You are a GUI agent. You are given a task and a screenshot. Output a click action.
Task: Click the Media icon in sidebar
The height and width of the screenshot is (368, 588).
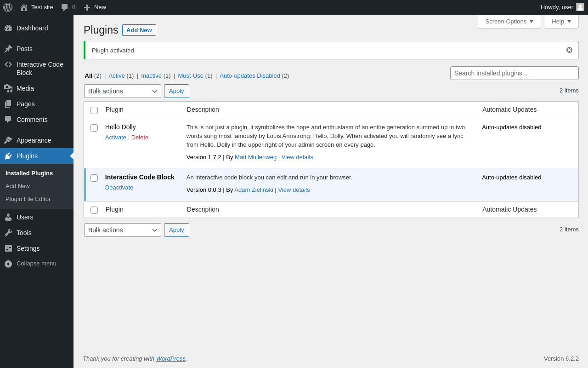(x=8, y=88)
